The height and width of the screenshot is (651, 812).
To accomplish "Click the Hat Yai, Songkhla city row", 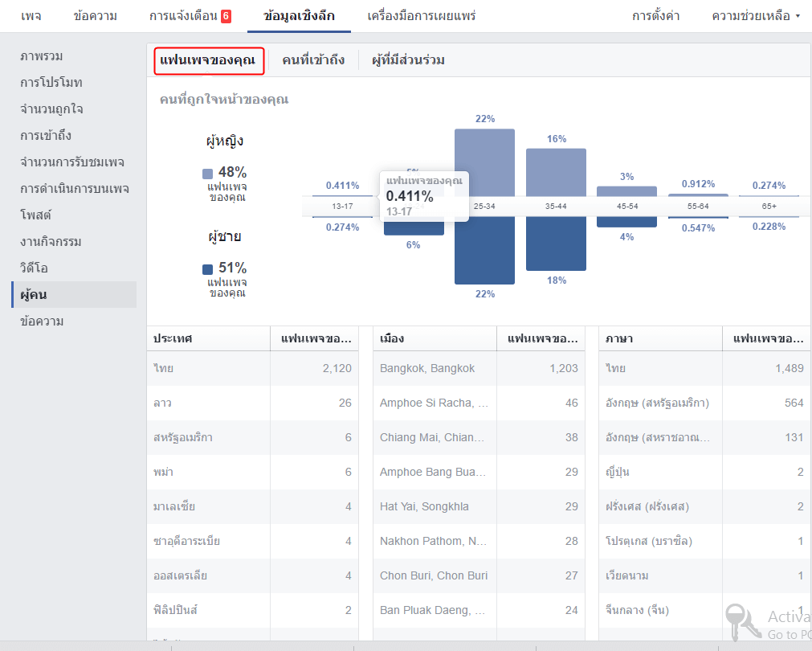I will (x=479, y=506).
